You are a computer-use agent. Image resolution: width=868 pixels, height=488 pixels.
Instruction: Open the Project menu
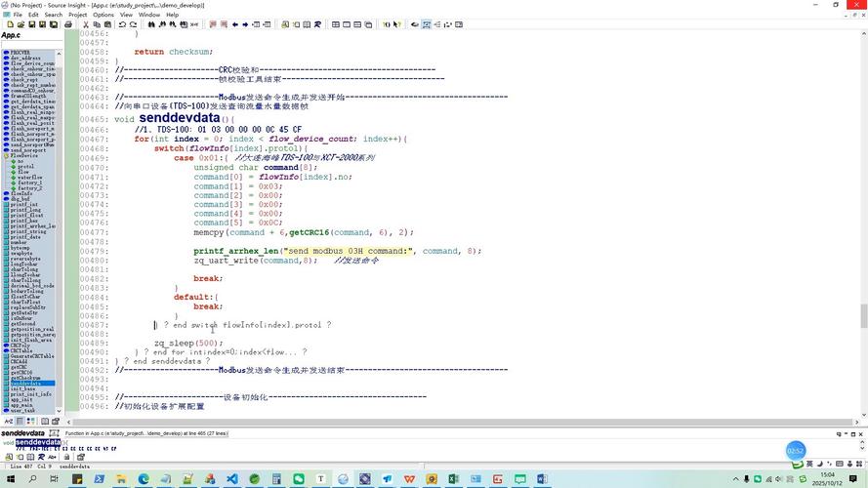pos(77,15)
